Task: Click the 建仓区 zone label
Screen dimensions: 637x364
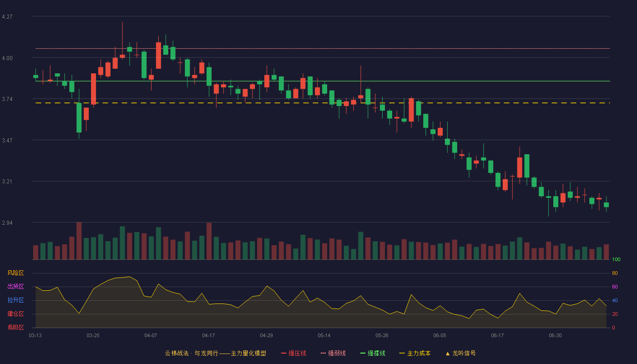Action: [x=15, y=314]
